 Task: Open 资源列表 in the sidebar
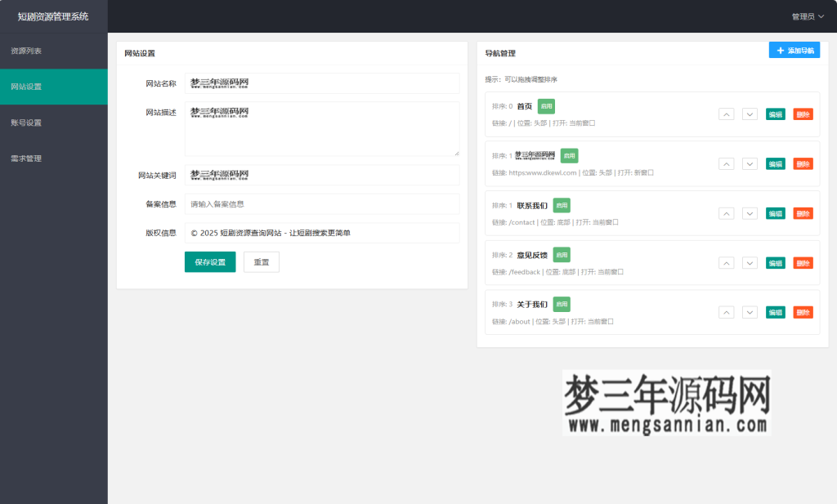click(53, 51)
